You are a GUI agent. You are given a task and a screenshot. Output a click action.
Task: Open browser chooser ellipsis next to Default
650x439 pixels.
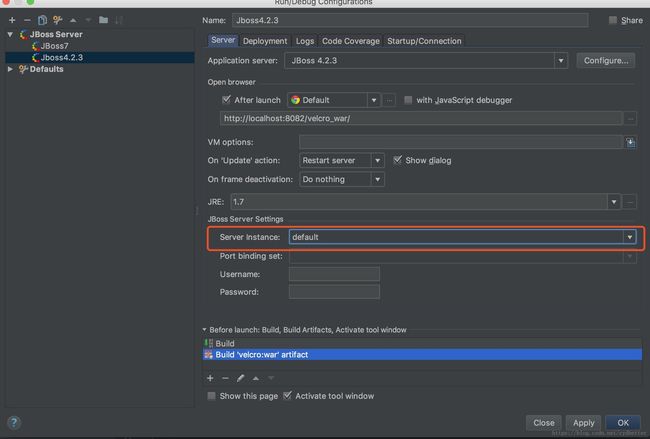pyautogui.click(x=389, y=100)
